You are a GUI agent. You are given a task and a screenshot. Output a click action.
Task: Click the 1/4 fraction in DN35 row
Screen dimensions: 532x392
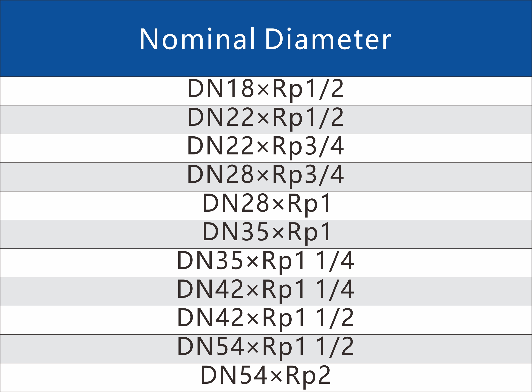coord(335,261)
